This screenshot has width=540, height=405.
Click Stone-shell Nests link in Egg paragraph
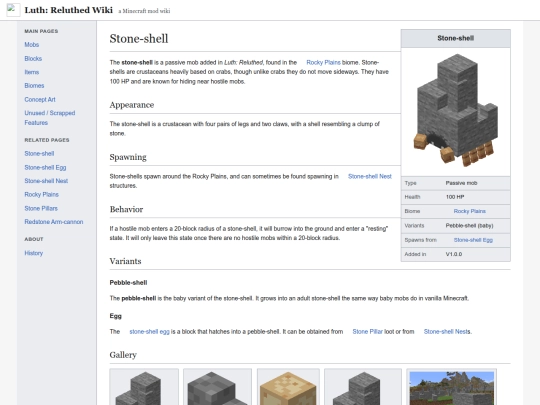click(447, 332)
